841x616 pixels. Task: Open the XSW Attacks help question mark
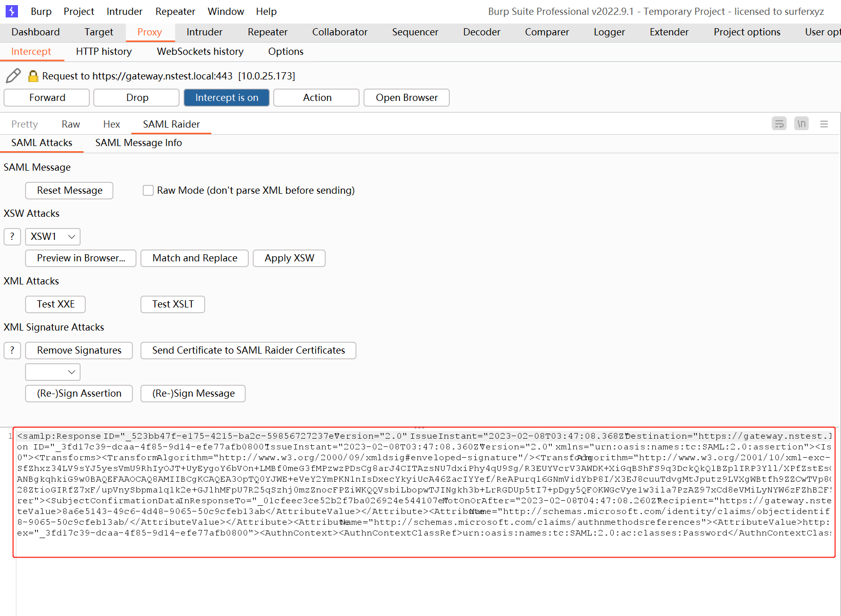pyautogui.click(x=12, y=236)
